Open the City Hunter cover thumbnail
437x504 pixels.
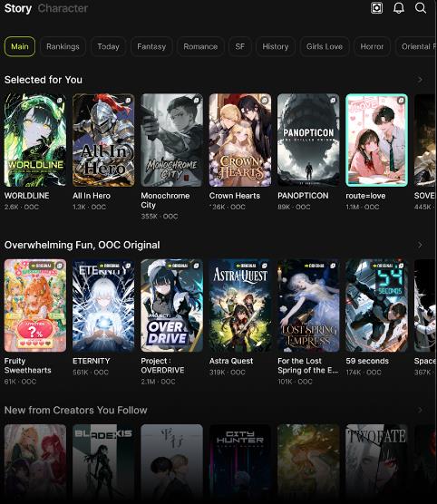click(x=240, y=463)
